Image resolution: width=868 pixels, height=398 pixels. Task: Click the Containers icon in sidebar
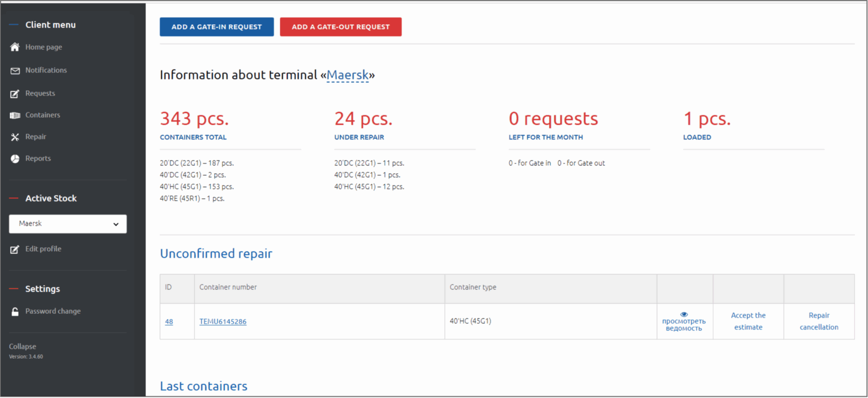[x=15, y=115]
